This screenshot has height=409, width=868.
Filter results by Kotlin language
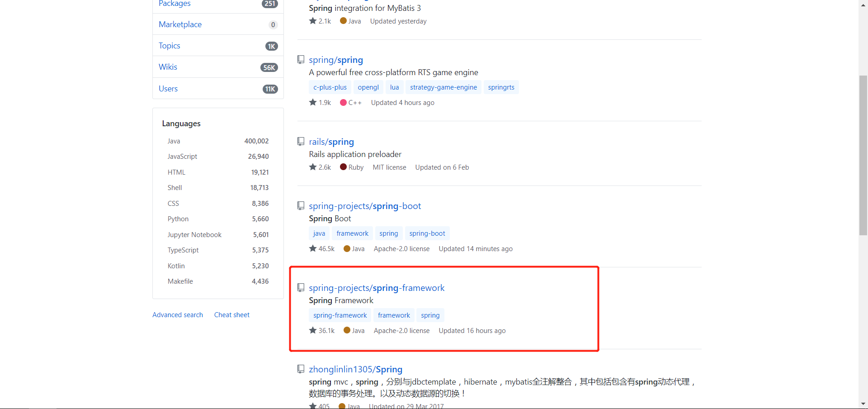(x=218, y=266)
